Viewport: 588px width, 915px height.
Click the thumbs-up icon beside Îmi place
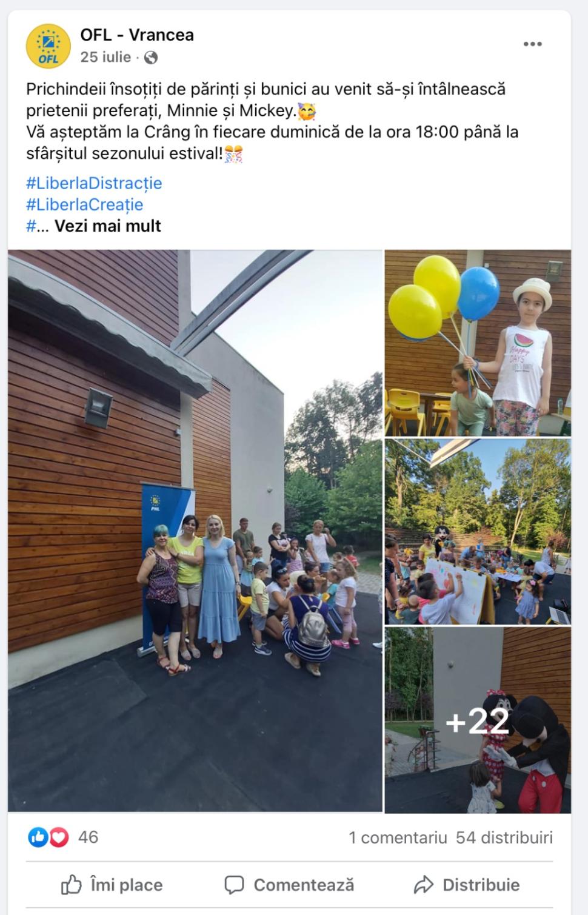pos(71,885)
